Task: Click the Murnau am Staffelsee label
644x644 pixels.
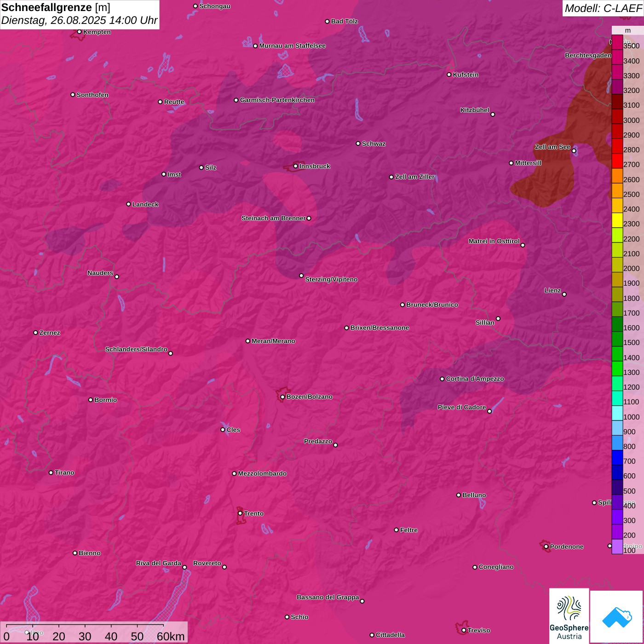Action: (x=292, y=46)
